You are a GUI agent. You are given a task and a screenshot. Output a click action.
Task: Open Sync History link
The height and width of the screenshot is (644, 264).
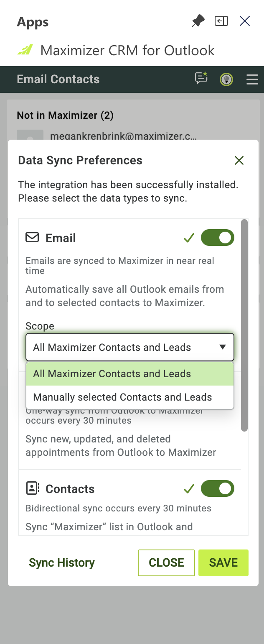point(62,563)
